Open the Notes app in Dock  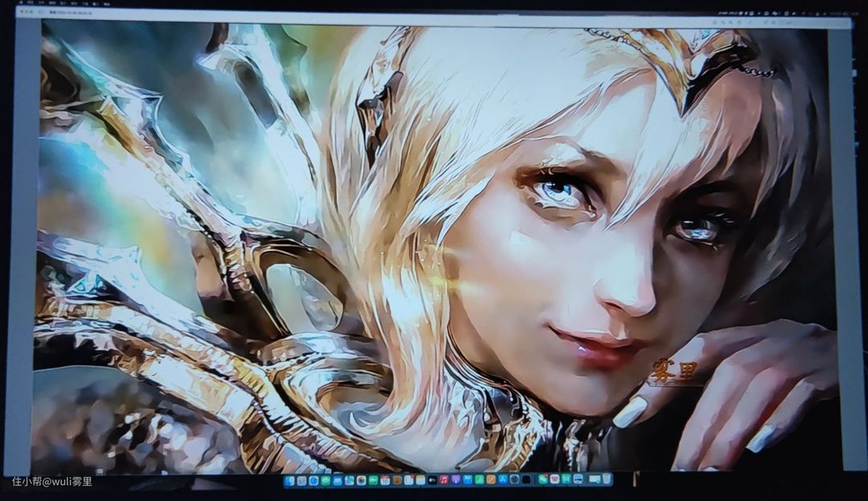420,480
